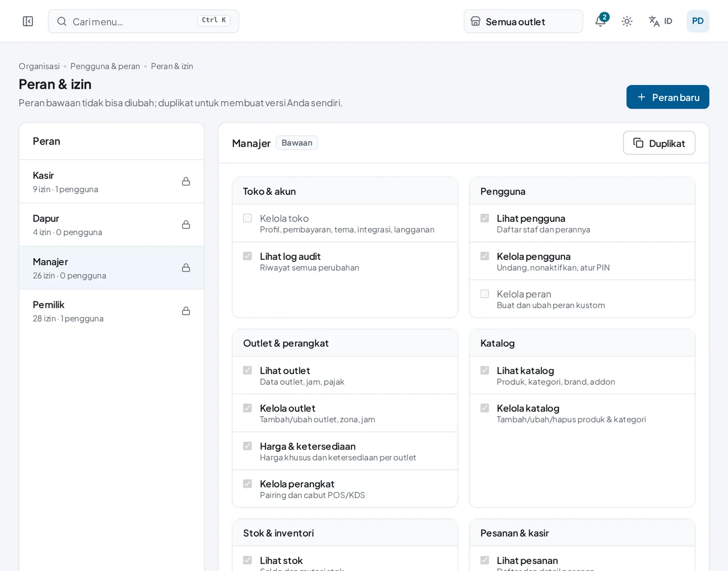Toggle Lihat stok checkbox
The width and height of the screenshot is (728, 571).
point(248,560)
